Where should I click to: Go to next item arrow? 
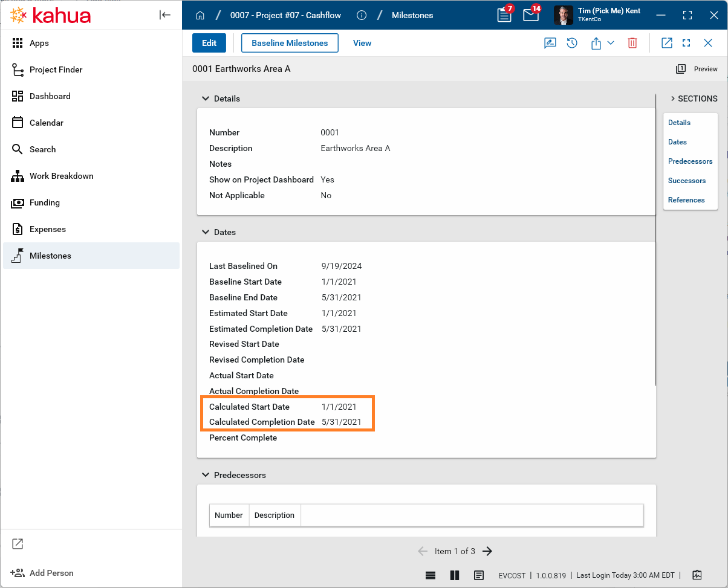click(x=487, y=551)
